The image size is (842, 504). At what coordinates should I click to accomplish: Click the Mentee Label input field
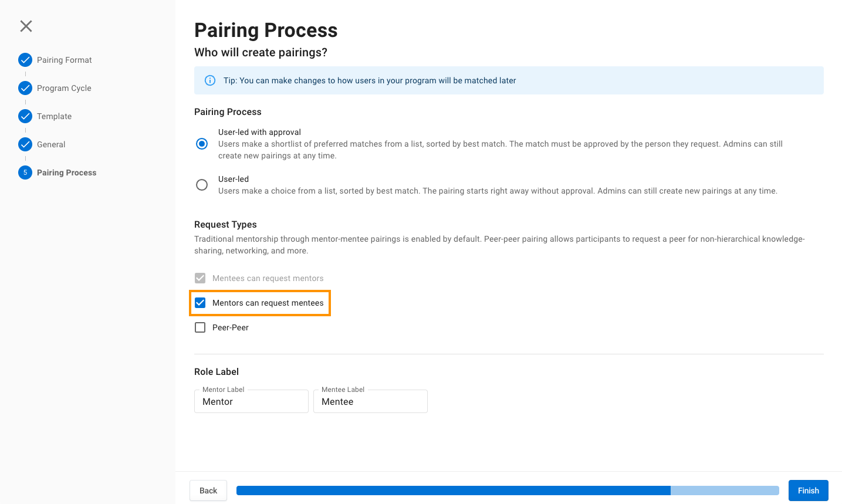370,401
